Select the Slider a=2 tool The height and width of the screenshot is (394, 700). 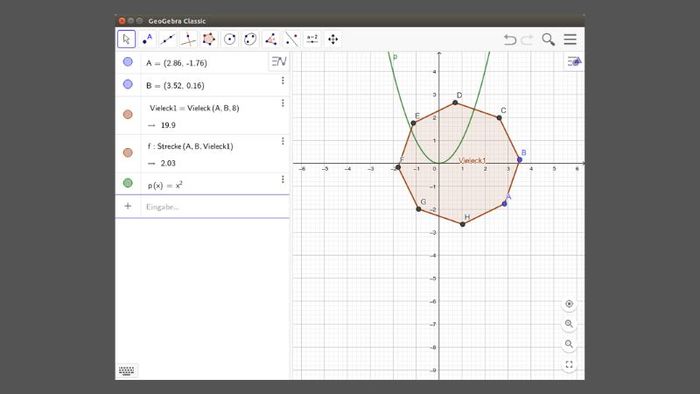pyautogui.click(x=312, y=39)
